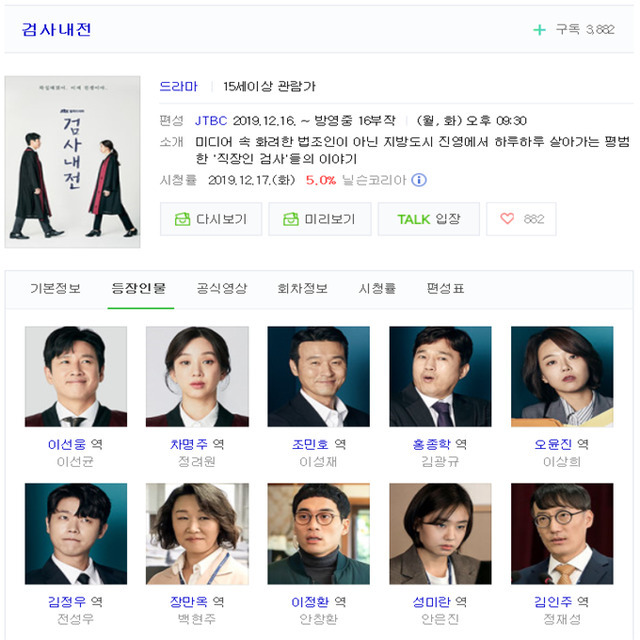This screenshot has width=640, height=640.
Task: Open the drama poster thumbnail
Action: click(x=72, y=162)
